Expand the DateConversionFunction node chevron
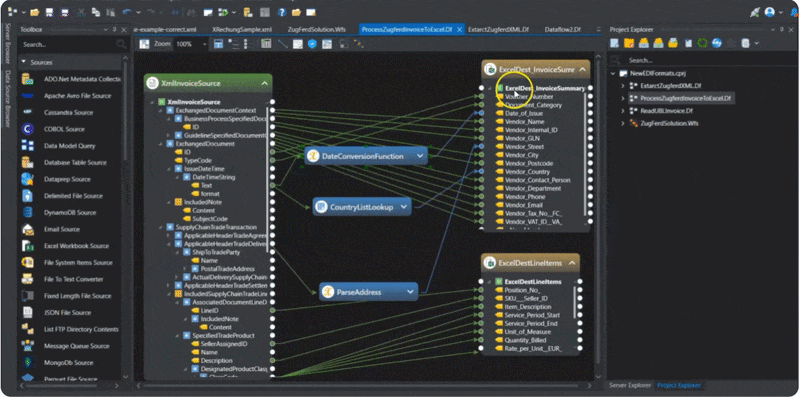 click(420, 156)
